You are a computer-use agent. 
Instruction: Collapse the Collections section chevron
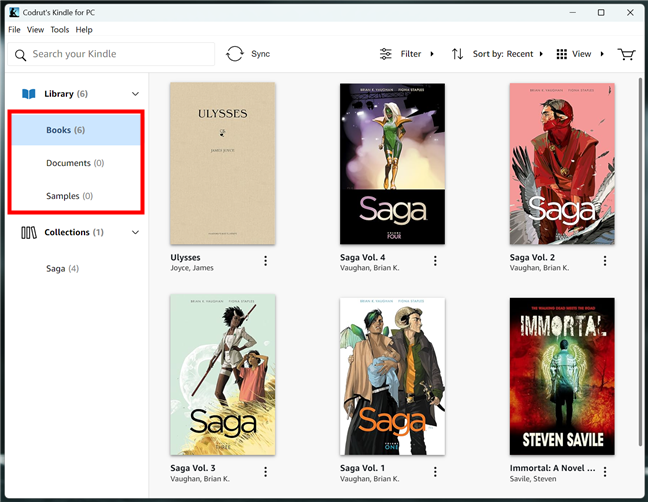click(x=135, y=232)
